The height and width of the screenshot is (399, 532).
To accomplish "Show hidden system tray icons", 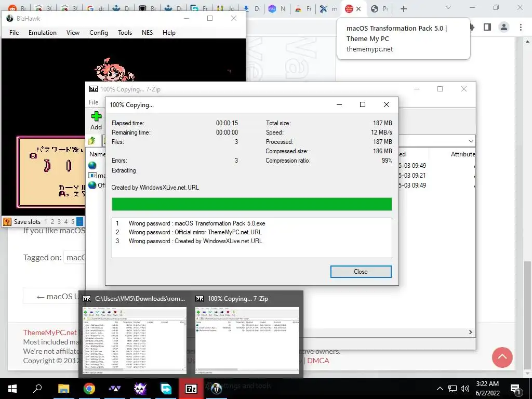I will pos(440,389).
